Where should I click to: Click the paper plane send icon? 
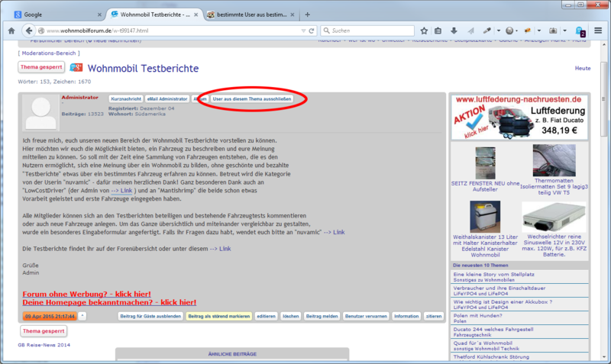[x=470, y=31]
